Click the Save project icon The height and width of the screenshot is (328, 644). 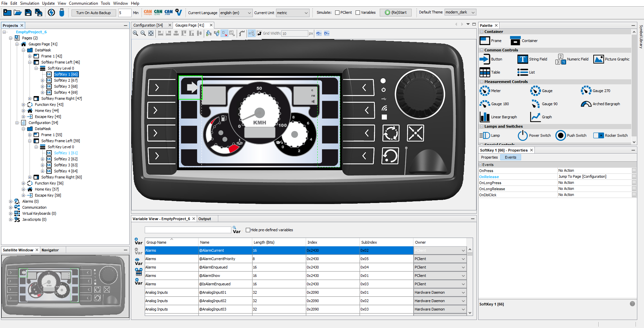(28, 13)
